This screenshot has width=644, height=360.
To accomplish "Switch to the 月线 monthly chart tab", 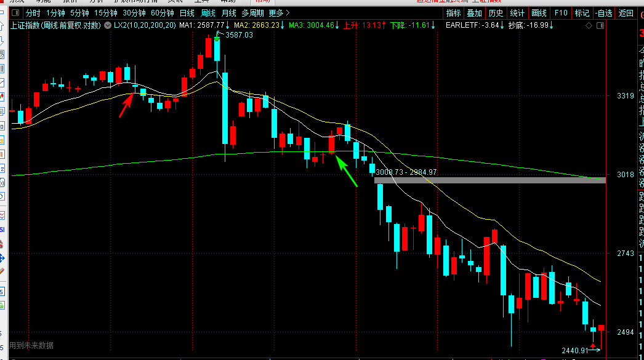I will click(x=228, y=13).
